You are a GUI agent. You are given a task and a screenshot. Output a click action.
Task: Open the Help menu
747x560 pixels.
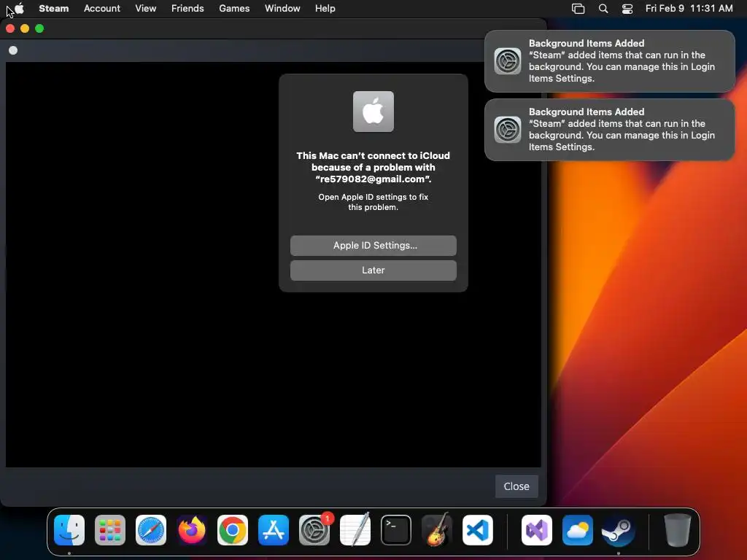pos(325,8)
